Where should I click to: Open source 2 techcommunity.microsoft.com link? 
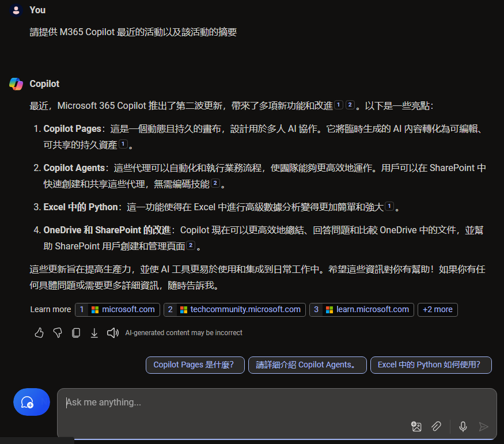click(x=234, y=310)
